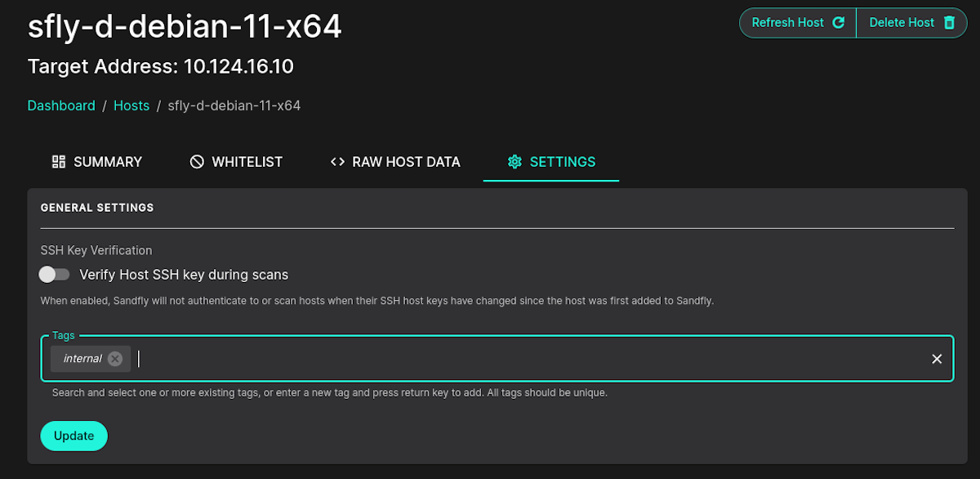The height and width of the screenshot is (479, 980).
Task: Click the Update button
Action: tap(73, 436)
